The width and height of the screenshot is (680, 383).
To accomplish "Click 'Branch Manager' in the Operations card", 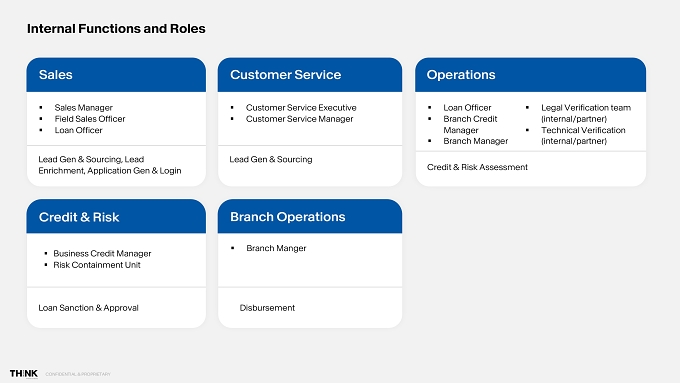I will click(475, 141).
